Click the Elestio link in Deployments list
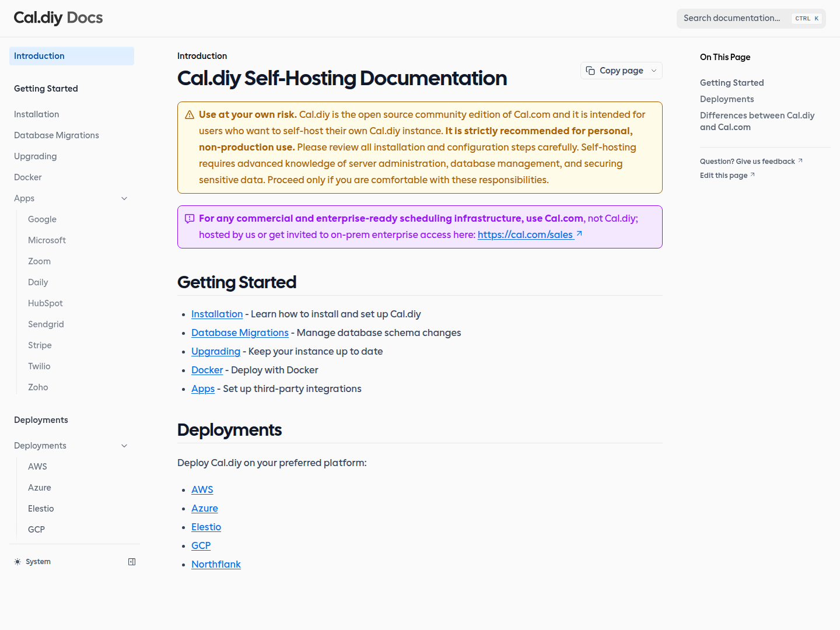The height and width of the screenshot is (630, 840). click(206, 527)
